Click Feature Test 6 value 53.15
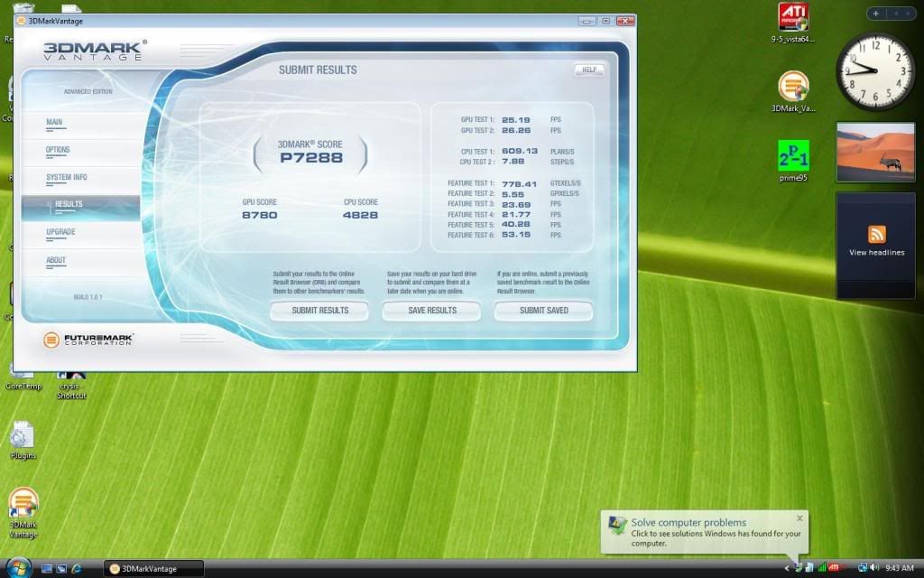Viewport: 924px width, 578px height. pos(515,235)
